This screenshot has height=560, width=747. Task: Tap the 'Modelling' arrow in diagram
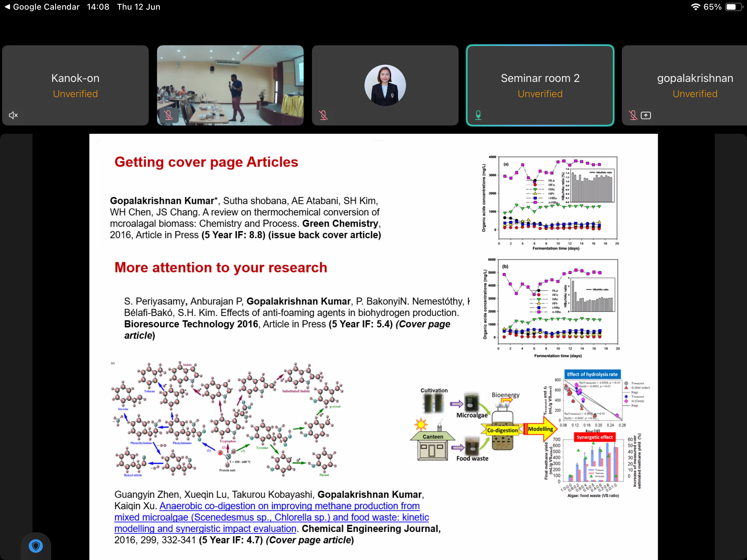[x=541, y=429]
